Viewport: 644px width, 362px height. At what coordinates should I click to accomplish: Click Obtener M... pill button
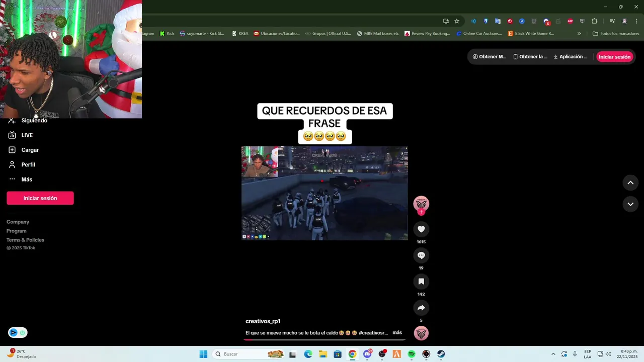coord(490,57)
